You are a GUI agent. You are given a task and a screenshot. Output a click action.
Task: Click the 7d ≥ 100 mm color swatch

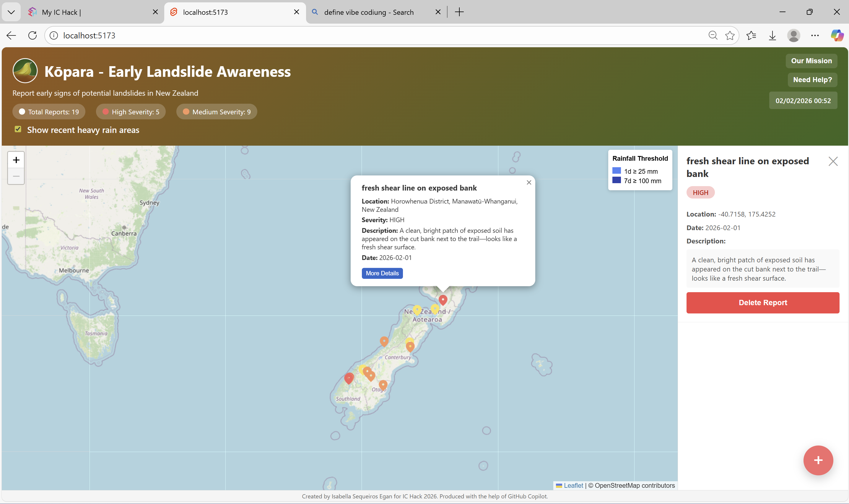(617, 180)
